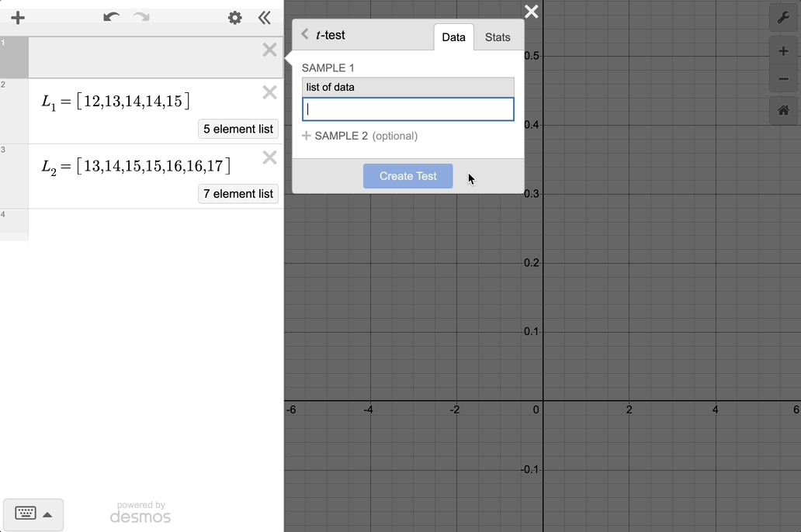Image resolution: width=801 pixels, height=532 pixels.
Task: Delete the empty first expression
Action: point(269,50)
